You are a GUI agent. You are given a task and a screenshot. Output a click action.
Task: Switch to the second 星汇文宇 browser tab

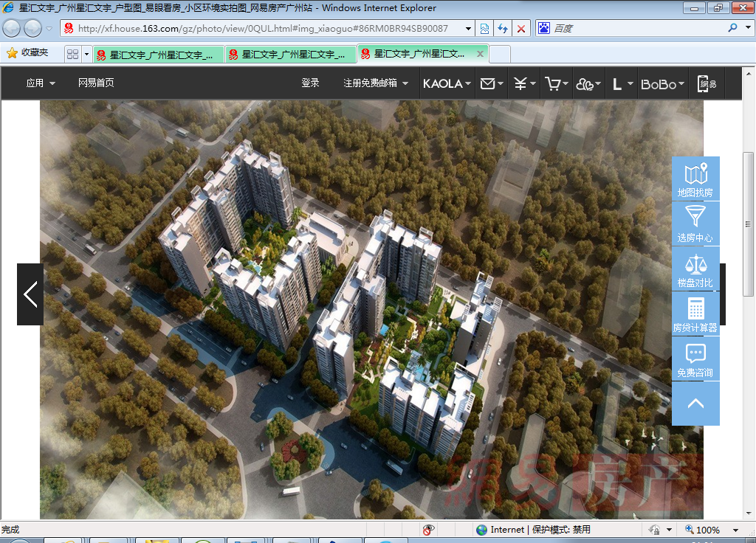[290, 55]
